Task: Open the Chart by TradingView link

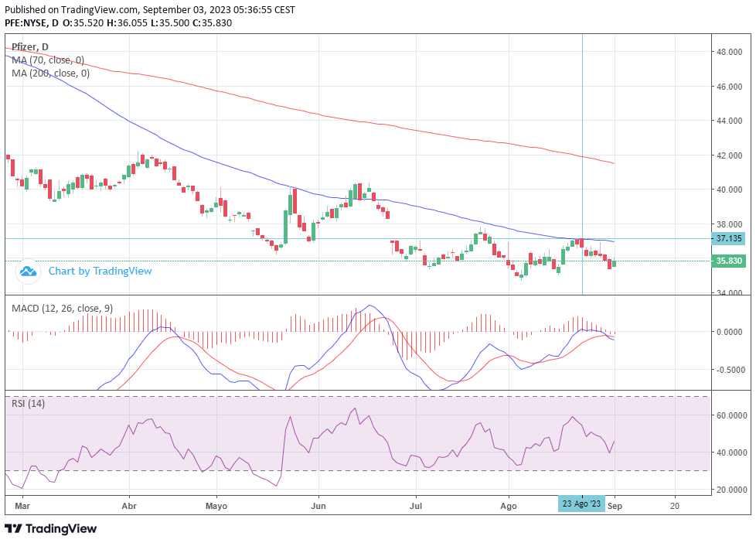Action: [100, 271]
